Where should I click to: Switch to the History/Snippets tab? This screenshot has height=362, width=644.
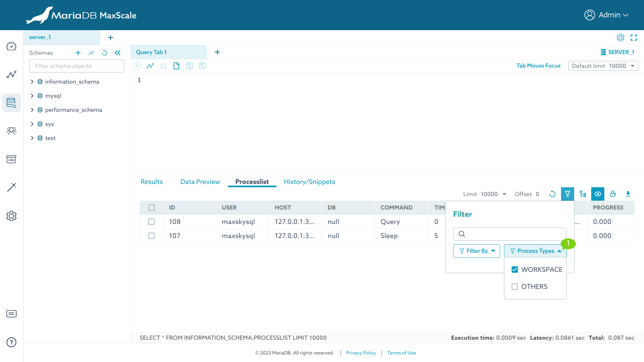click(x=309, y=182)
